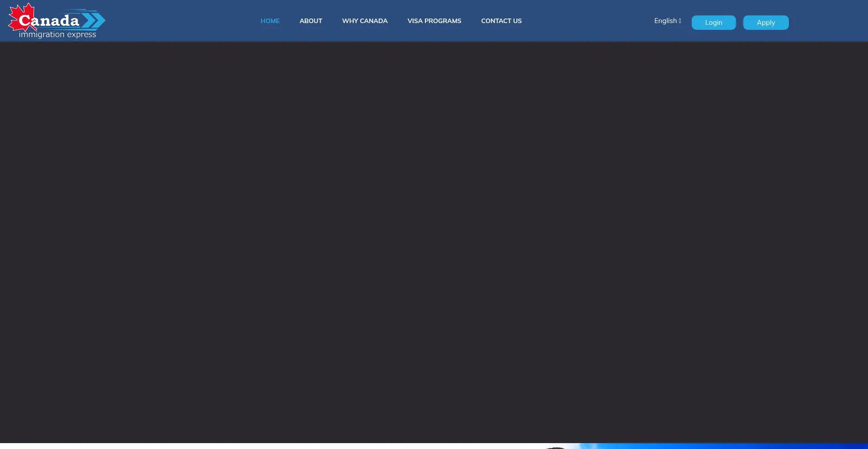Click the blue speed lines above logo chevrons
Screen dimensions: 868x449
[79, 10]
